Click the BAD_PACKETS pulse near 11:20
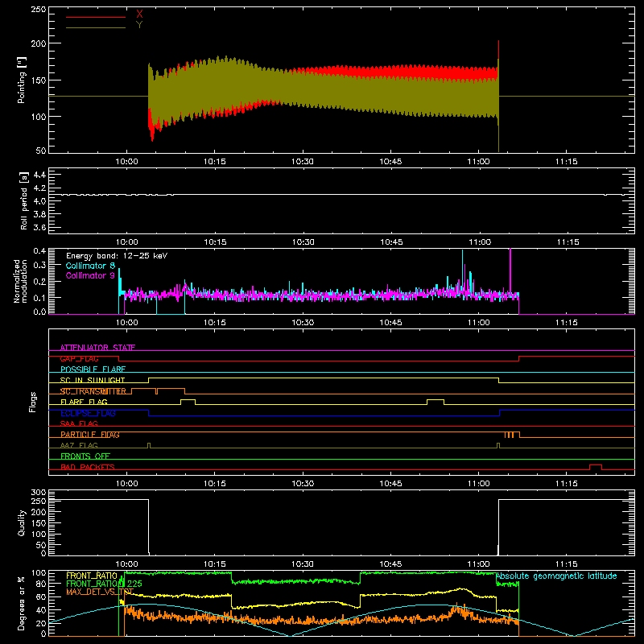The height and width of the screenshot is (644, 644). [596, 467]
